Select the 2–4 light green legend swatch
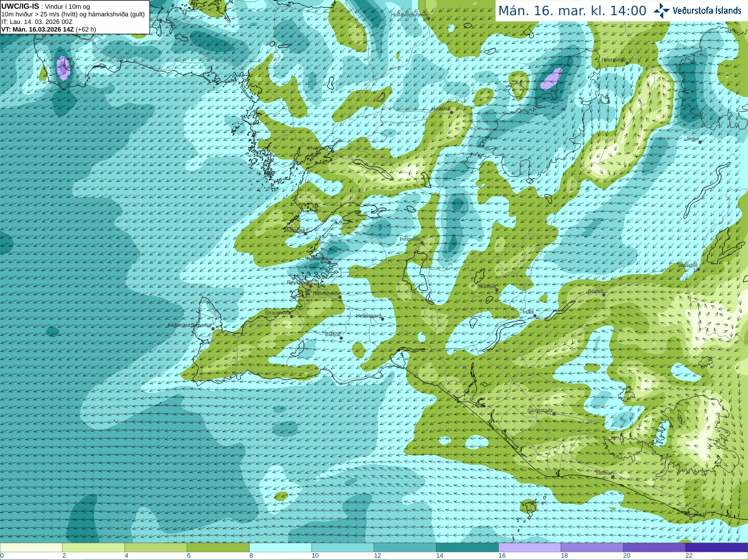Screen dimensions: 748x560 click(93, 548)
